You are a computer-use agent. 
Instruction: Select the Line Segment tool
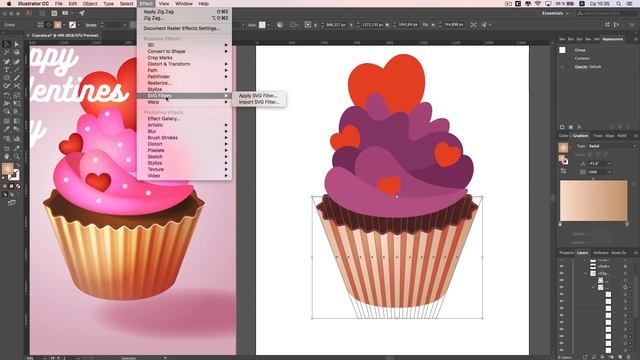pyautogui.click(x=17, y=70)
